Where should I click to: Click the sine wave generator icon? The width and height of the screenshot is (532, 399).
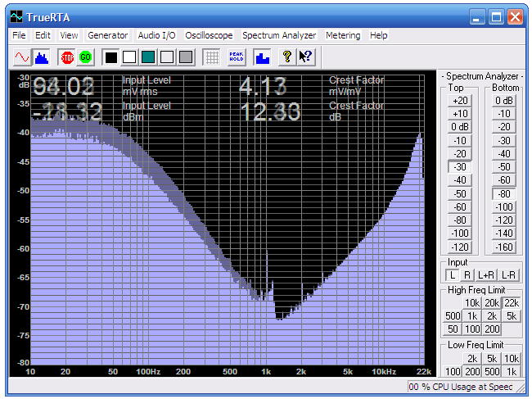tap(22, 57)
